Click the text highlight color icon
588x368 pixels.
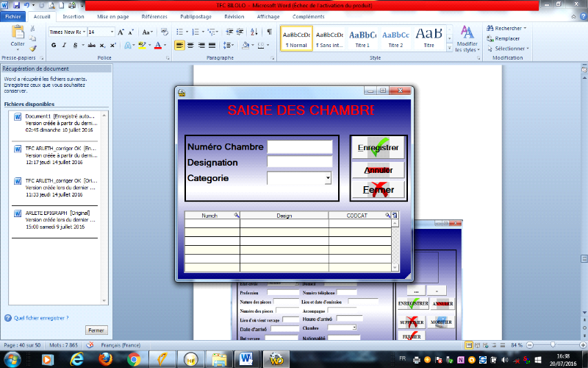[142, 46]
